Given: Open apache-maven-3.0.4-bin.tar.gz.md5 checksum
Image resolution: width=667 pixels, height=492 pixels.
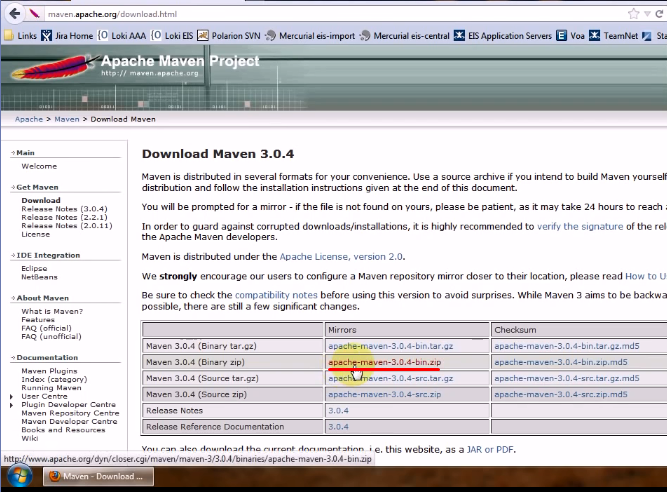Looking at the screenshot, I should 567,346.
